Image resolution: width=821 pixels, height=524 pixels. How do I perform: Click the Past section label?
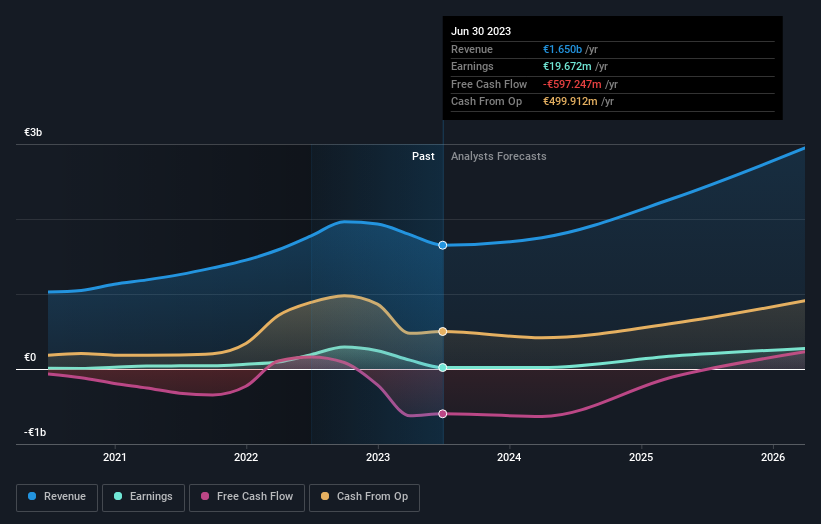[423, 157]
